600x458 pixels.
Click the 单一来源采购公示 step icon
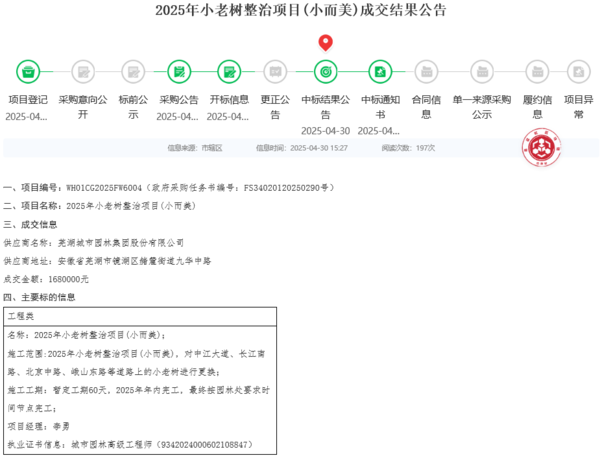481,72
